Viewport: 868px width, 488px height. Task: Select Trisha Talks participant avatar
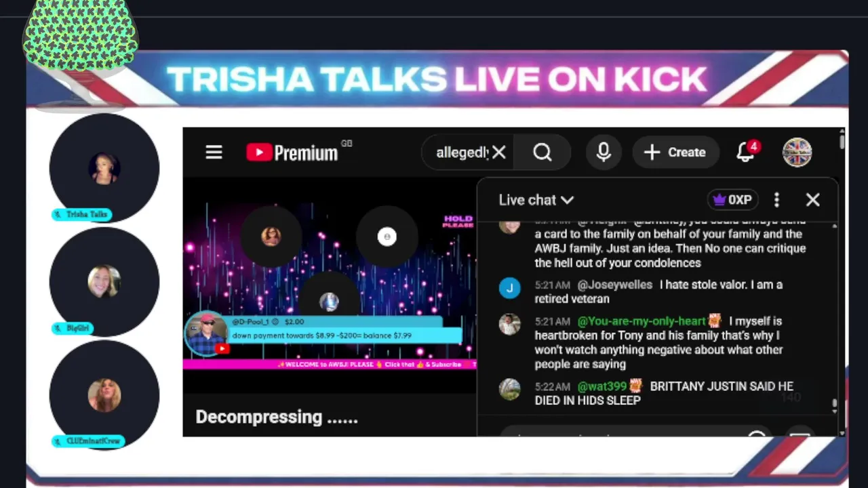click(104, 167)
